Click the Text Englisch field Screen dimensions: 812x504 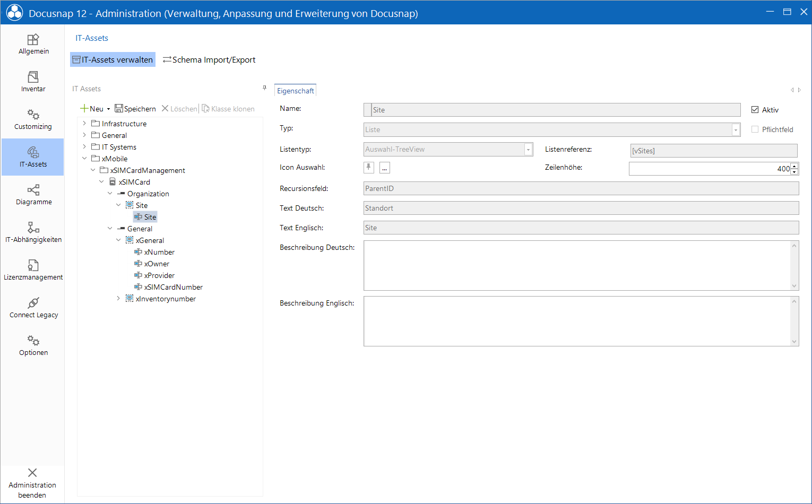point(581,228)
